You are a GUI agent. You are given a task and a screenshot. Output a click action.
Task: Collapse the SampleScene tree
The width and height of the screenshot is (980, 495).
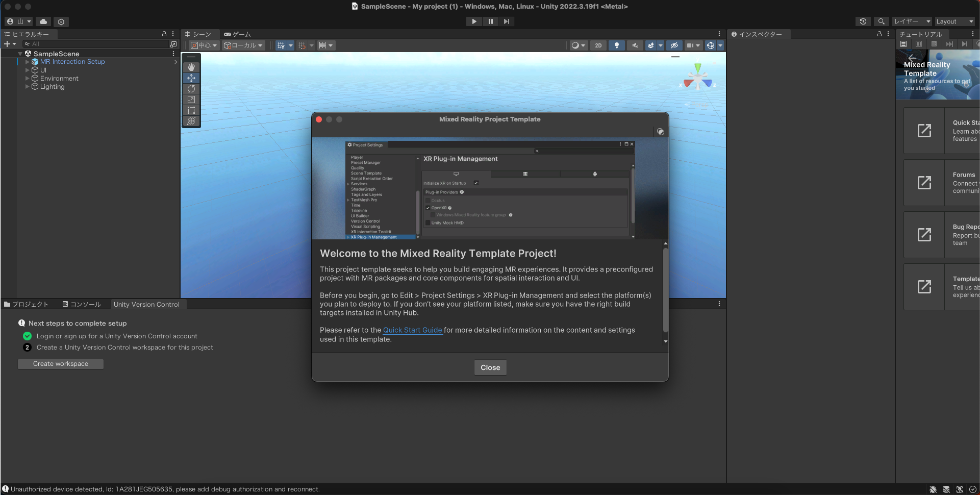coord(20,54)
